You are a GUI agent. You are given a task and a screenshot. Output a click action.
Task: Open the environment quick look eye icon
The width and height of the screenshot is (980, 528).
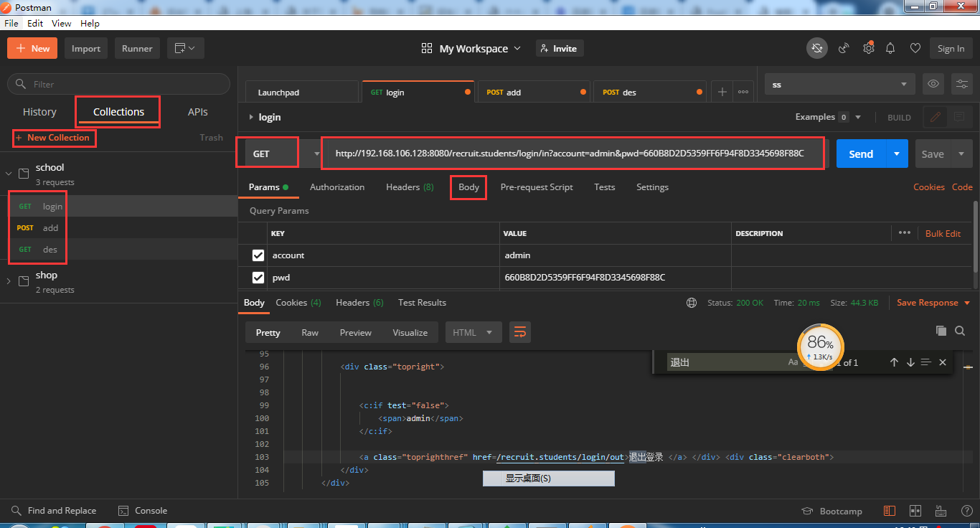pos(933,84)
